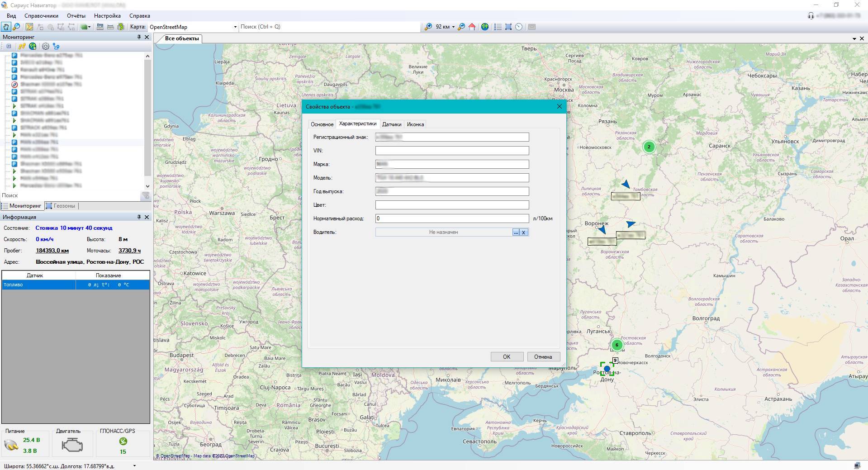Image resolution: width=868 pixels, height=470 pixels.
Task: Expand all items in the Monitoring tree
Action: [x=9, y=46]
